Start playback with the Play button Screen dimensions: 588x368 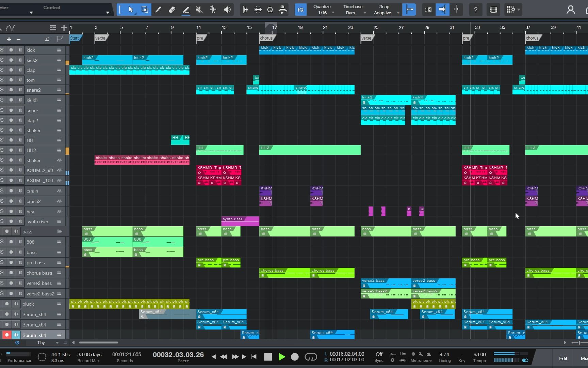point(282,357)
